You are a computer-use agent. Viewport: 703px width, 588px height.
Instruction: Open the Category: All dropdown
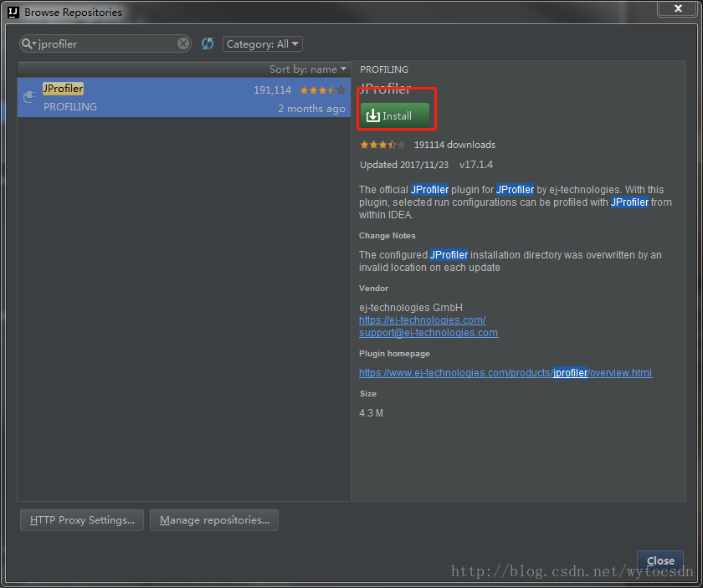[x=263, y=44]
